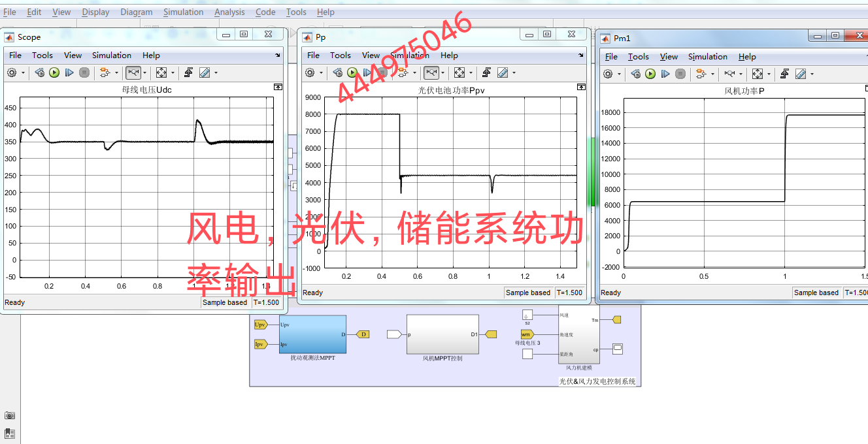This screenshot has width=868, height=444.
Task: Run simulation from the Scope toolbar
Action: click(x=54, y=72)
